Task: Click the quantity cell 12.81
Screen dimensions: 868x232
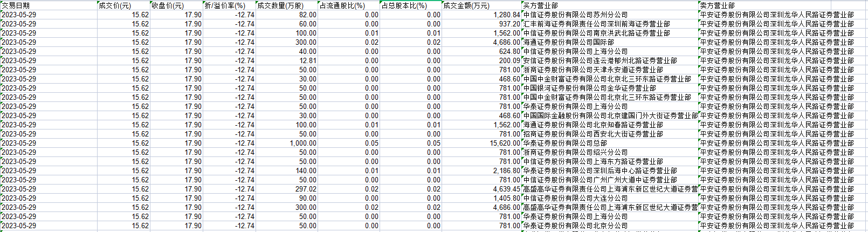Action: click(x=286, y=61)
